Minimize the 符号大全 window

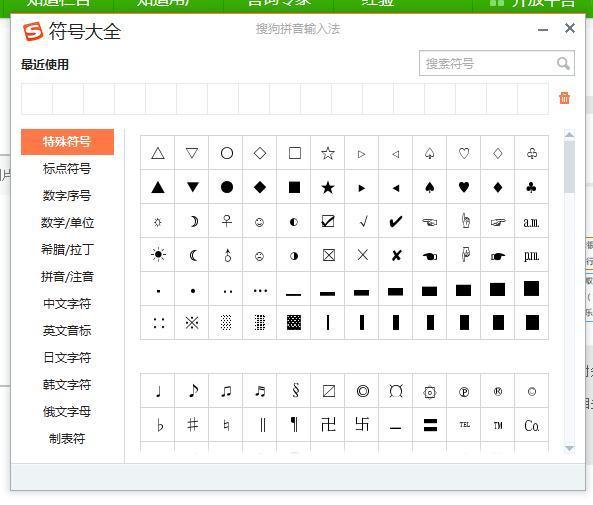543,30
